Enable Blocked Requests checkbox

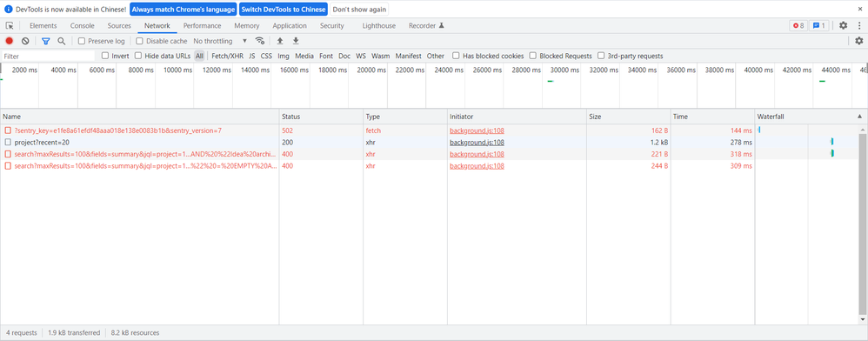pyautogui.click(x=533, y=56)
